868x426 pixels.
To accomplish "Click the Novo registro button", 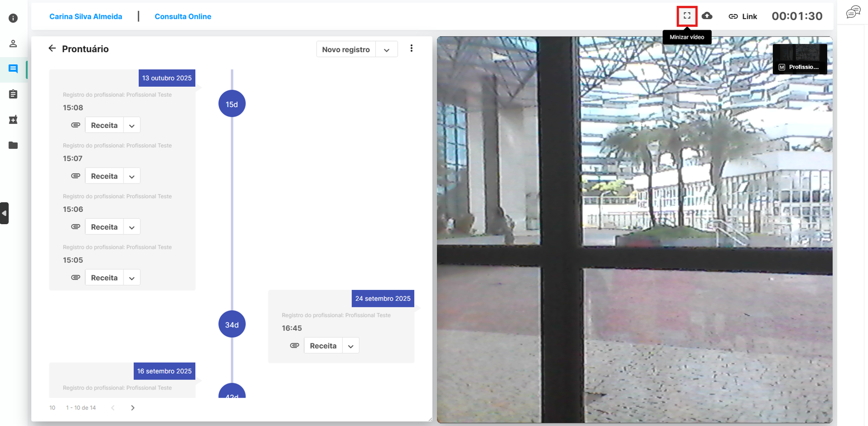I will pyautogui.click(x=346, y=49).
